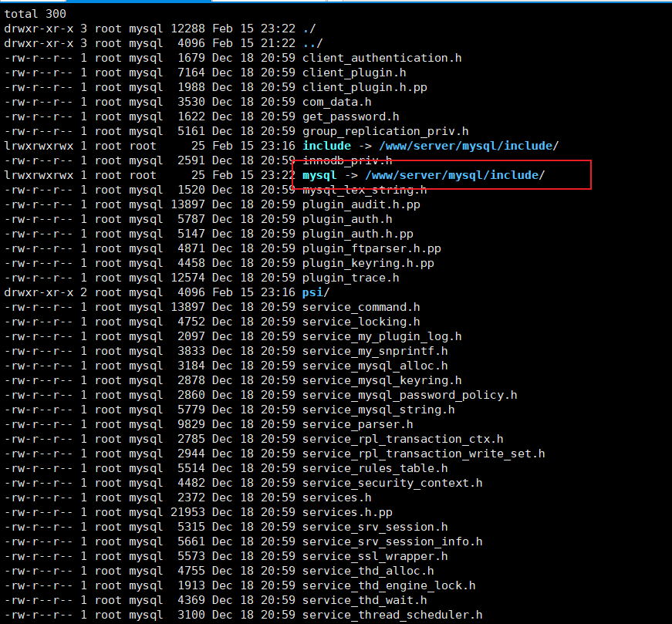Click the parent directory ../ entry
The image size is (672, 624).
tap(312, 43)
